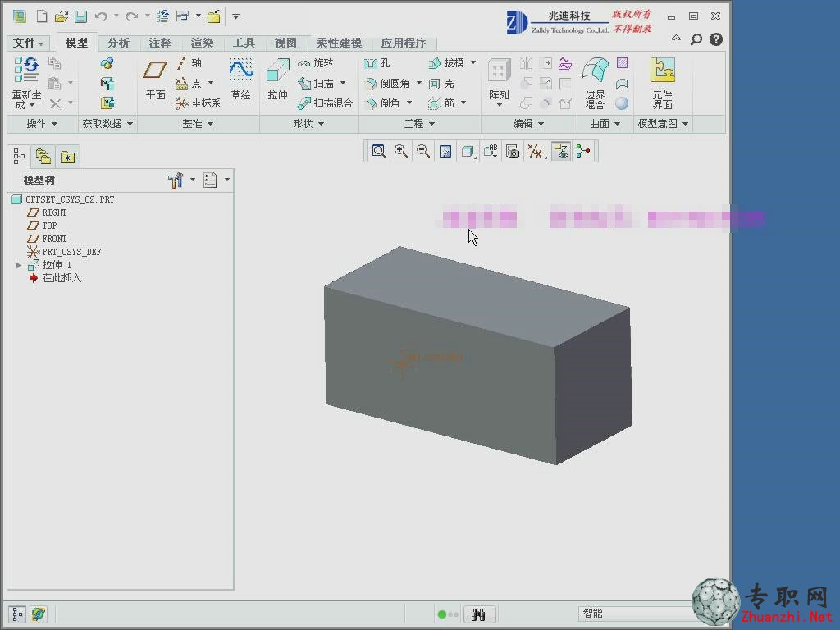Select the Sweep (扫描) tool
Viewport: 840px width, 630px height.
(x=316, y=83)
